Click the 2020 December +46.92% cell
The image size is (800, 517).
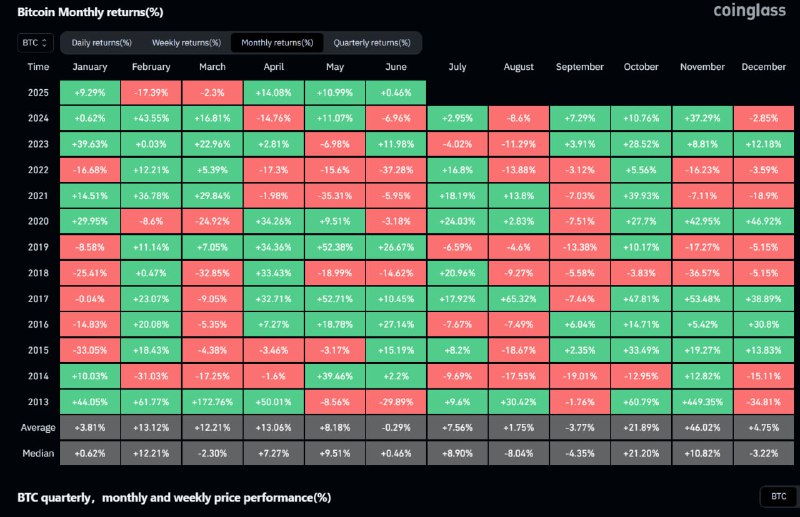(x=763, y=221)
